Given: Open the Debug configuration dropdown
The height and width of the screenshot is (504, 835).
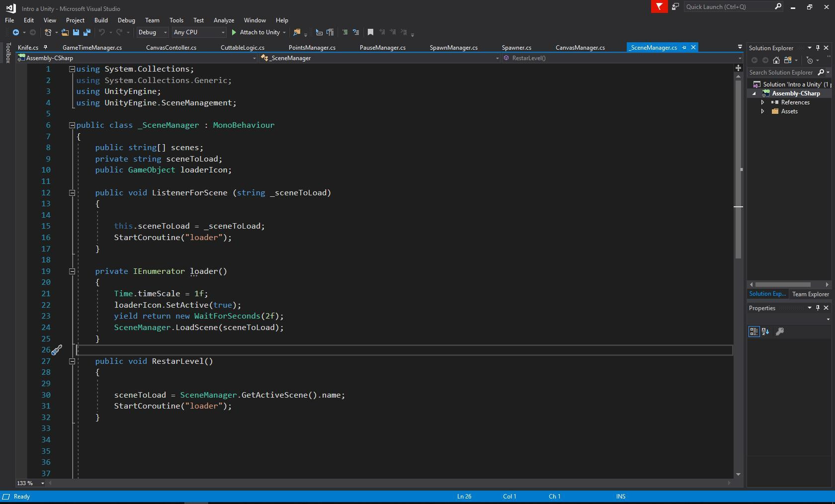Looking at the screenshot, I should [153, 32].
